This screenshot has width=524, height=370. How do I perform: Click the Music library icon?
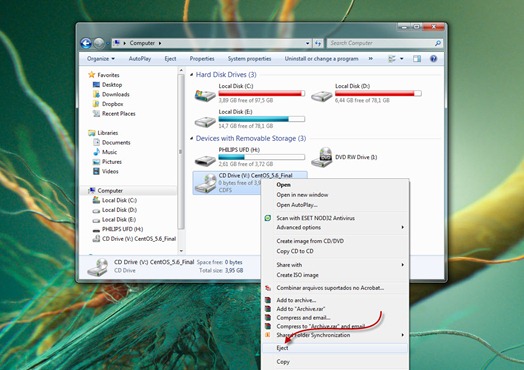pos(96,152)
